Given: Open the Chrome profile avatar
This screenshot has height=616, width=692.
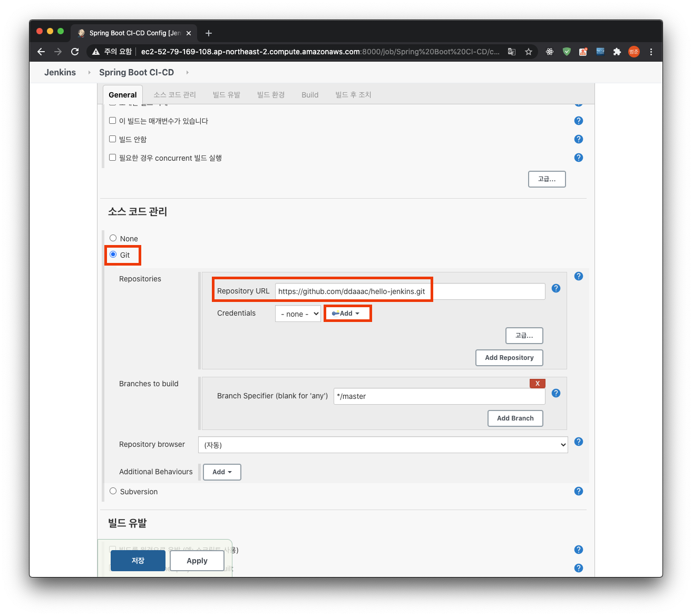Looking at the screenshot, I should (x=634, y=52).
